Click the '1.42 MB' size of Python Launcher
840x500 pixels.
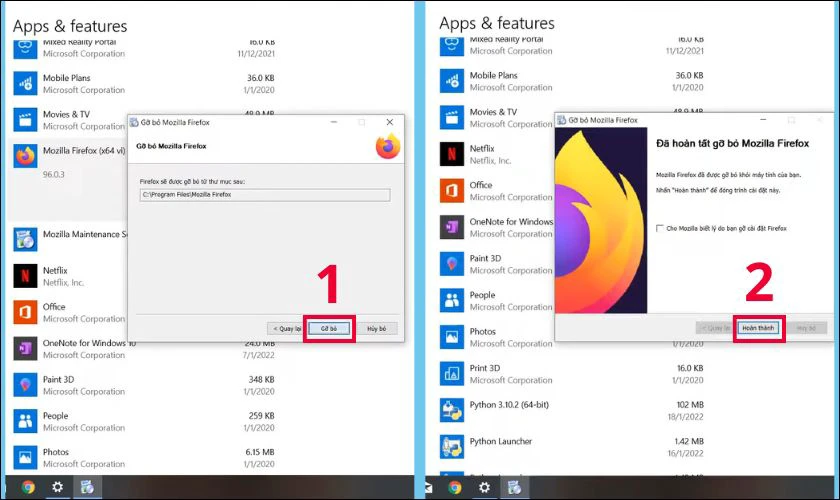click(689, 442)
